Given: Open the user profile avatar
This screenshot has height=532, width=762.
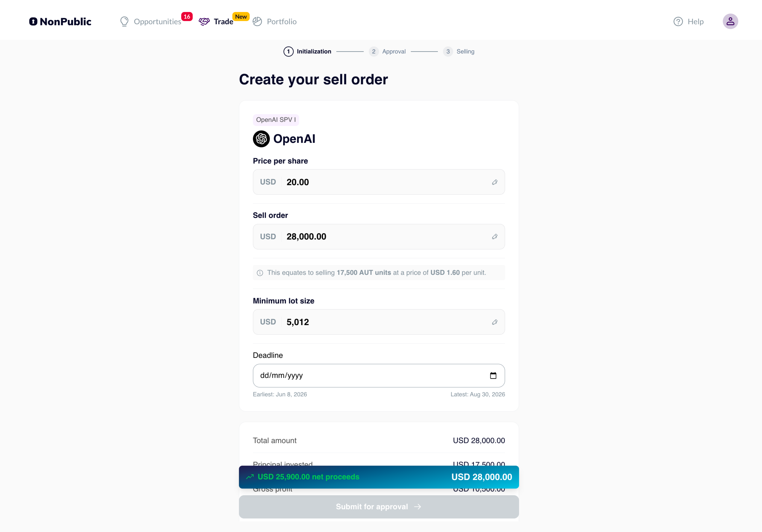Looking at the screenshot, I should pyautogui.click(x=730, y=22).
